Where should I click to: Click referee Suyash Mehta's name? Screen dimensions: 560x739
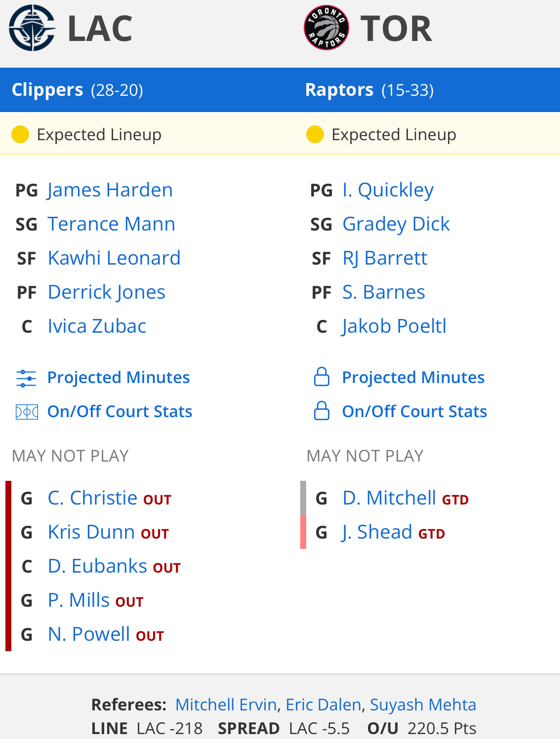(423, 704)
